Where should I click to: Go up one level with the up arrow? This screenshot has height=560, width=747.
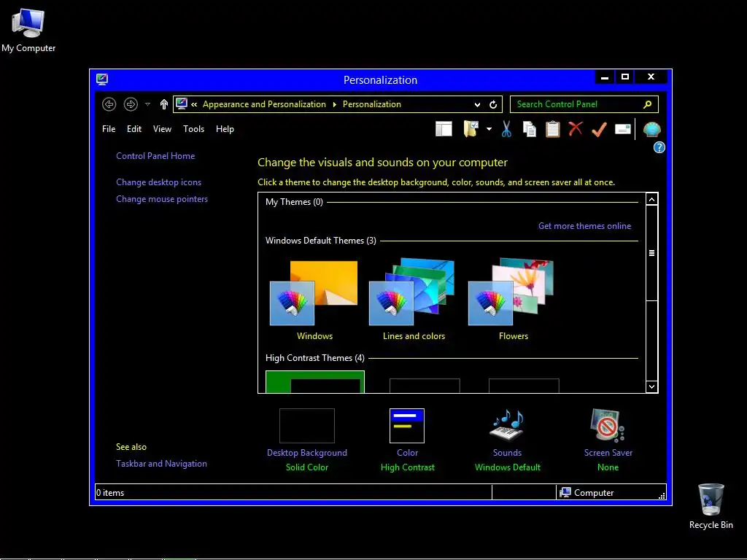(x=164, y=104)
